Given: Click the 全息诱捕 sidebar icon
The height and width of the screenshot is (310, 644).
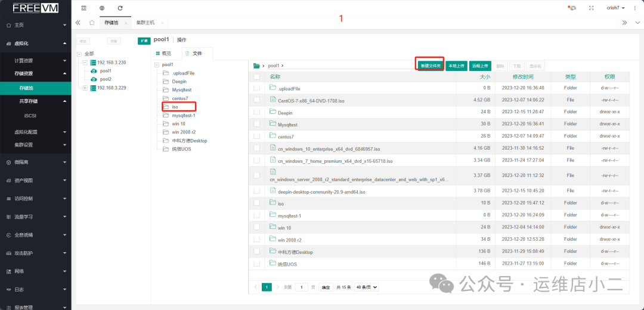Looking at the screenshot, I should tap(9, 235).
